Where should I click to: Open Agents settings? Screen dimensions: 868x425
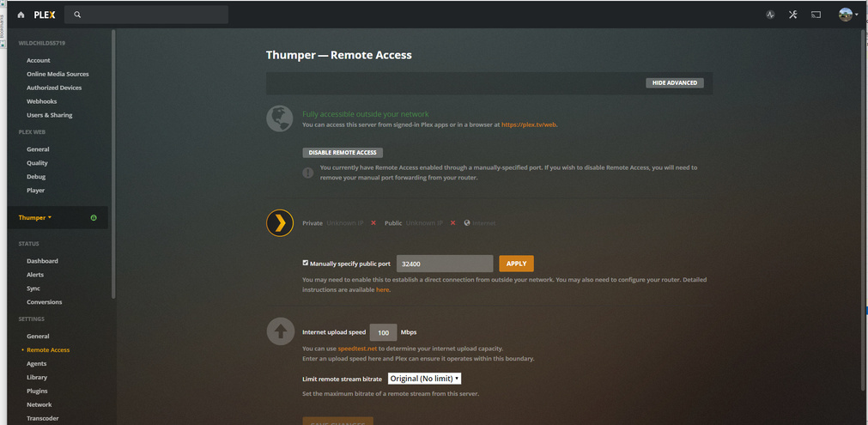[37, 363]
